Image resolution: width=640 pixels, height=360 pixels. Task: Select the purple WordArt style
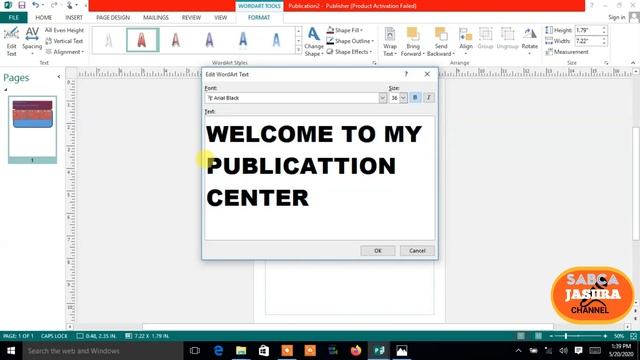click(x=209, y=40)
